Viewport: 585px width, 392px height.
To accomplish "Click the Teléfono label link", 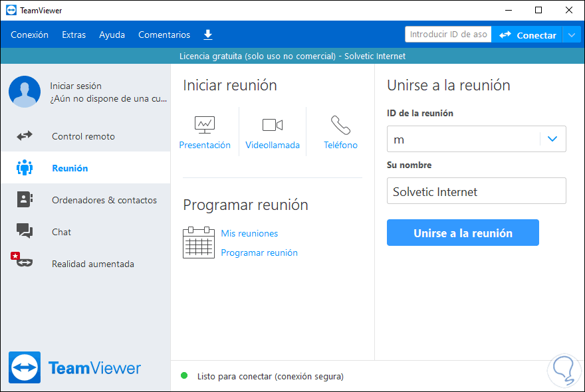I will (340, 145).
